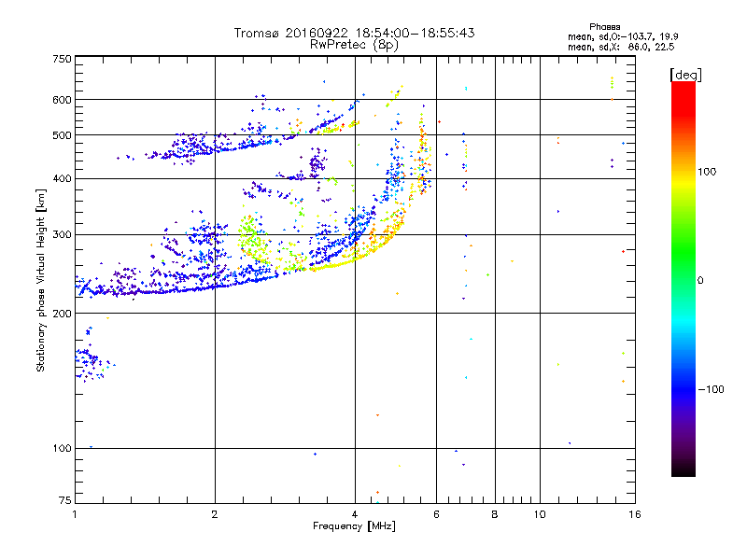747x560 pixels.
Task: Click the x-axis tick label '2'
Action: point(215,514)
